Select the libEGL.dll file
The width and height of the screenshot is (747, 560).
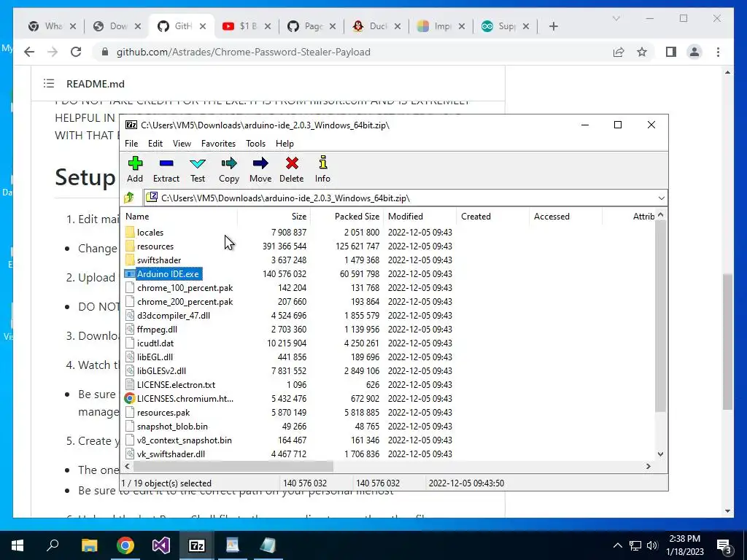pyautogui.click(x=155, y=357)
